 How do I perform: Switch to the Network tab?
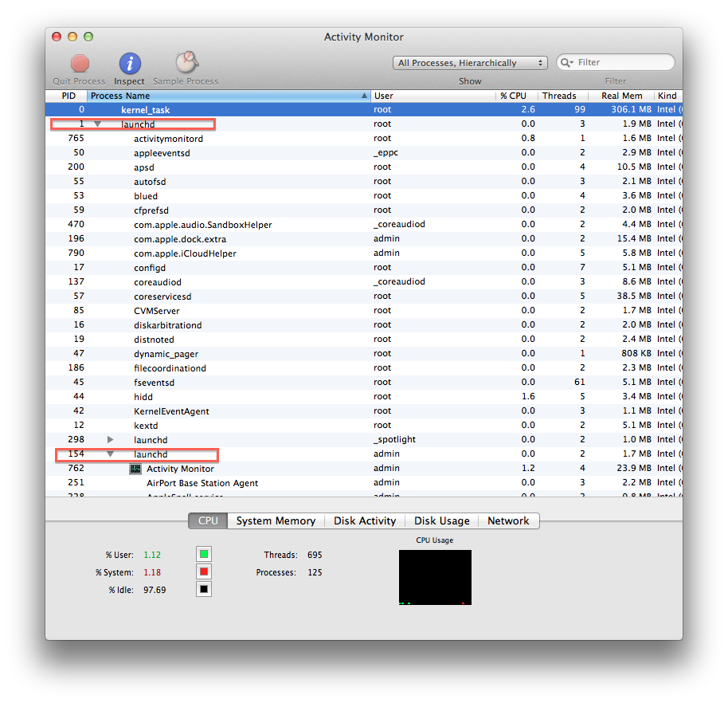508,520
